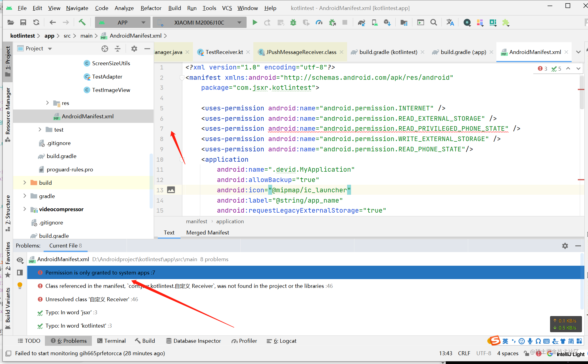
Task: Open the translation tool icon
Action: pos(450,22)
